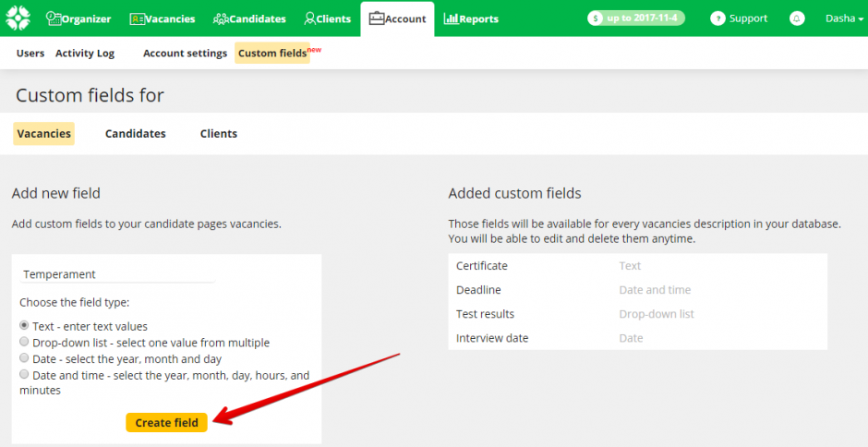Image resolution: width=868 pixels, height=447 pixels.
Task: Open Support help link
Action: (x=739, y=18)
